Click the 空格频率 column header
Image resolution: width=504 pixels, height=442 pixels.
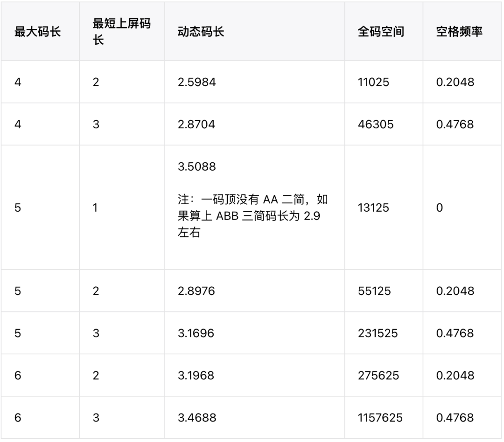click(459, 32)
